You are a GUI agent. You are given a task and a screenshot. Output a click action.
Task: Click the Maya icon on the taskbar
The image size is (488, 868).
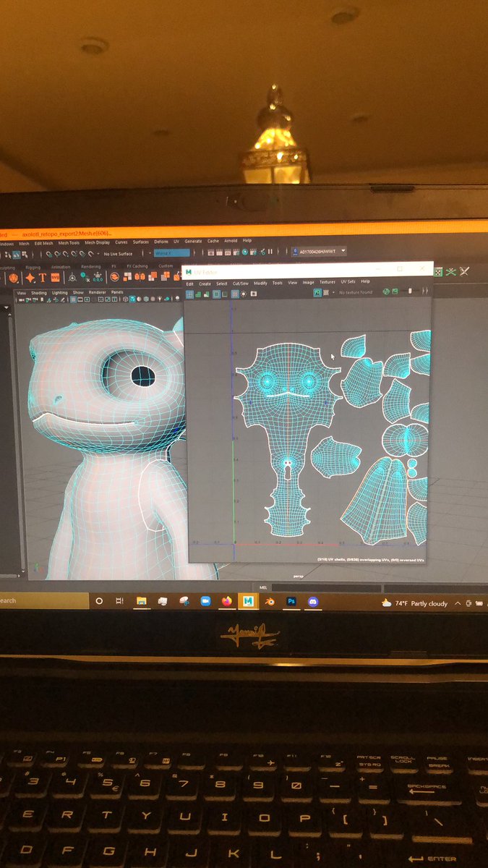(x=248, y=601)
